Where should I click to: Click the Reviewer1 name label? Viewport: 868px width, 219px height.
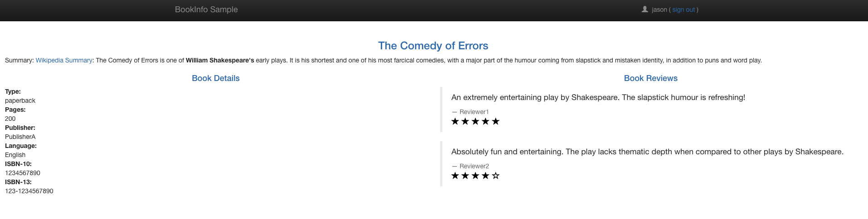[x=474, y=112]
